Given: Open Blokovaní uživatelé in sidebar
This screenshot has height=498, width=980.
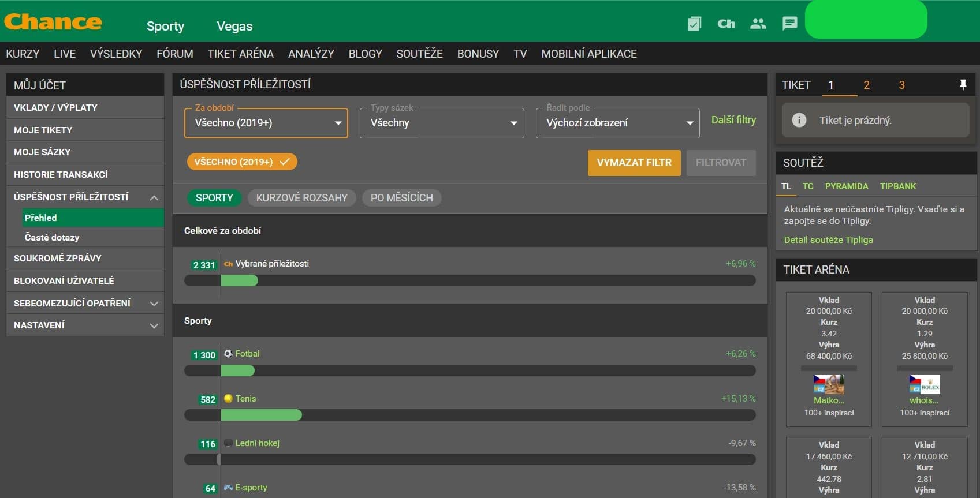Looking at the screenshot, I should tap(85, 281).
